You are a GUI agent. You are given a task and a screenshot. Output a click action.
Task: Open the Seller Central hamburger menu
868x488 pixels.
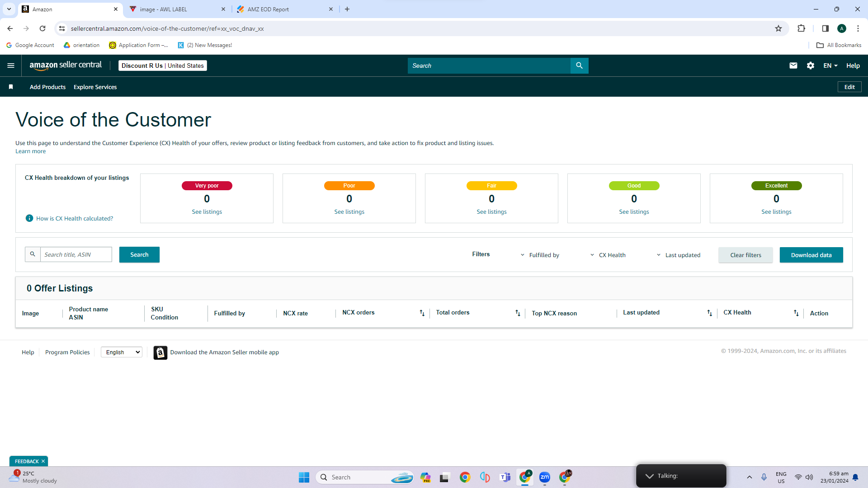(x=11, y=66)
